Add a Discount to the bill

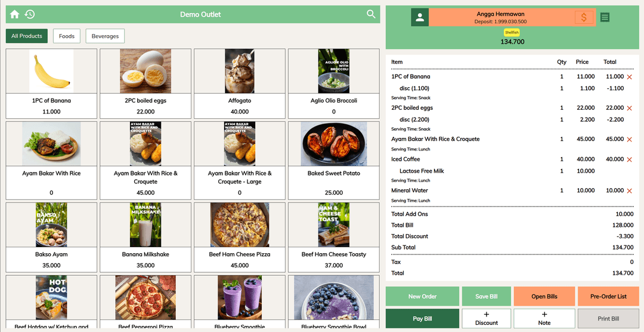point(486,318)
